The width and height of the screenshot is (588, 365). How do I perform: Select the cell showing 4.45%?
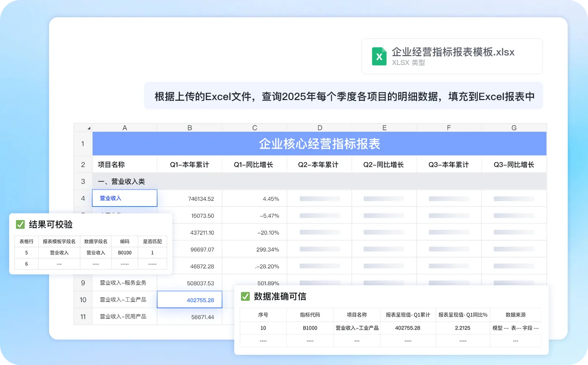(255, 199)
